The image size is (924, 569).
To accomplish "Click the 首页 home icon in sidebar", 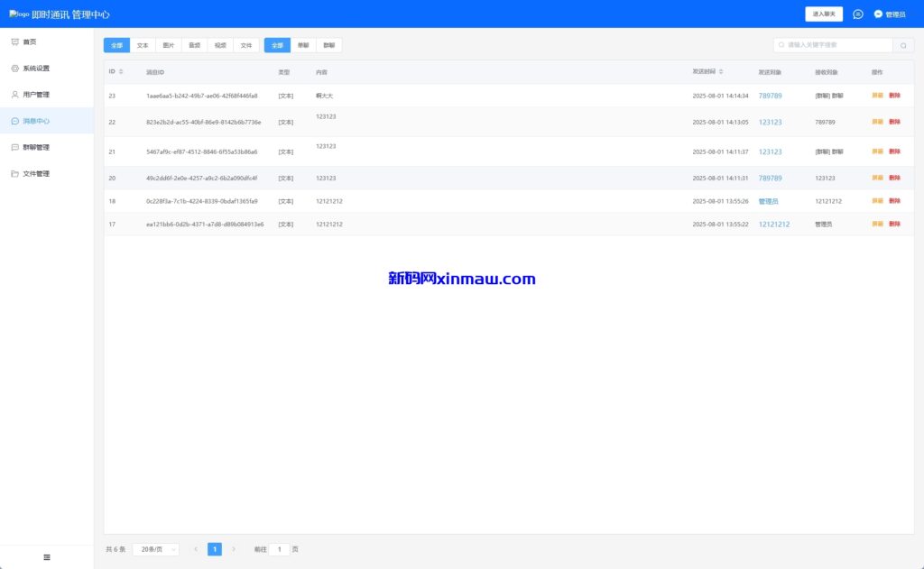I will coord(14,41).
